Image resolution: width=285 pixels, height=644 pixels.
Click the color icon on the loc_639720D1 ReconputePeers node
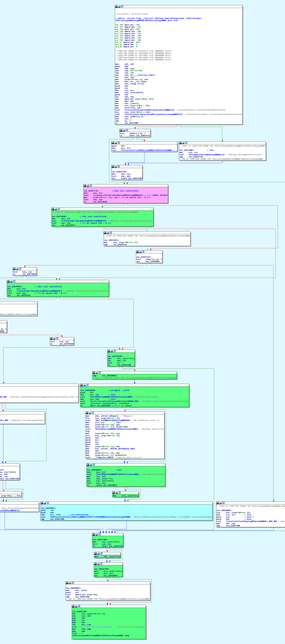tap(180, 143)
